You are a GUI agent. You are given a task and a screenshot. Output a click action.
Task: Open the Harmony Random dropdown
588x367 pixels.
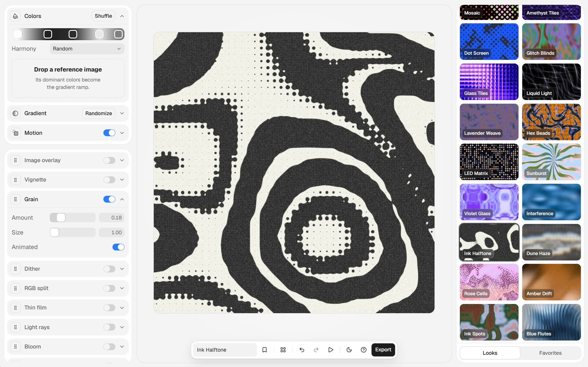[x=87, y=49]
